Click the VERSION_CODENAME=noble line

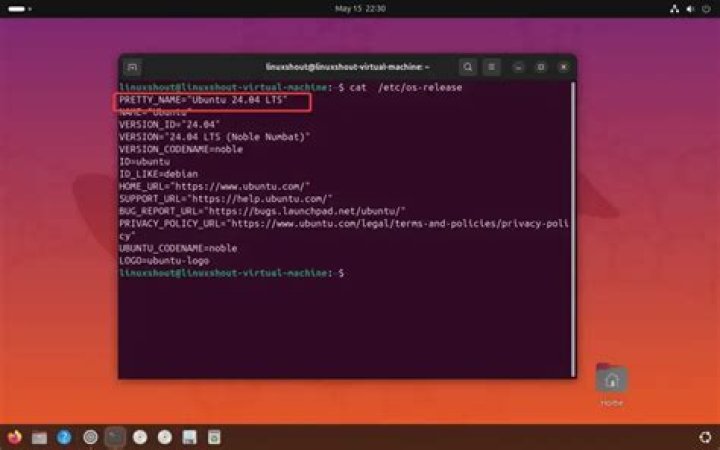pos(181,149)
